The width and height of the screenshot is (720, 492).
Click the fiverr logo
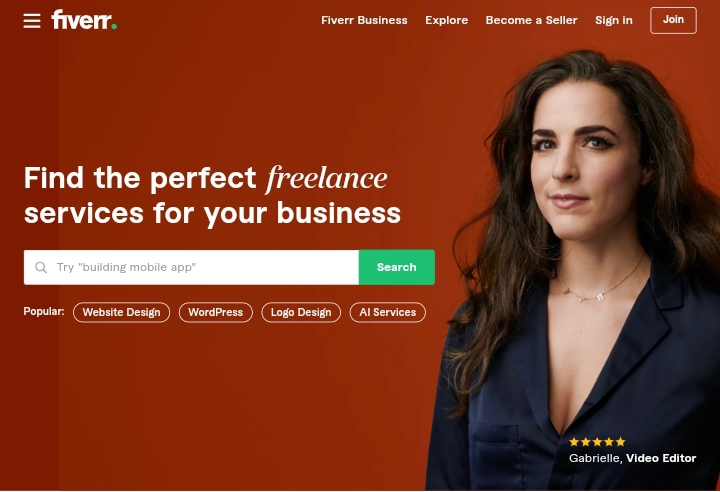click(x=84, y=20)
